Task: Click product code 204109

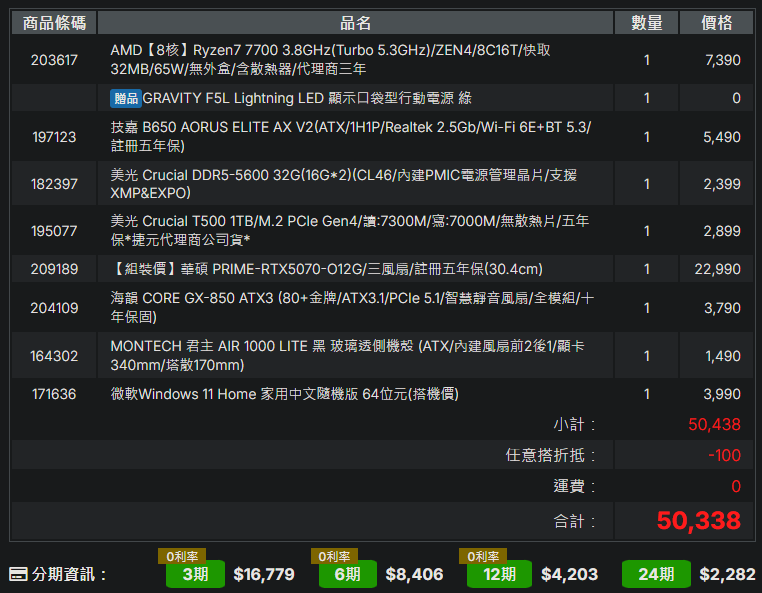Action: pyautogui.click(x=54, y=308)
